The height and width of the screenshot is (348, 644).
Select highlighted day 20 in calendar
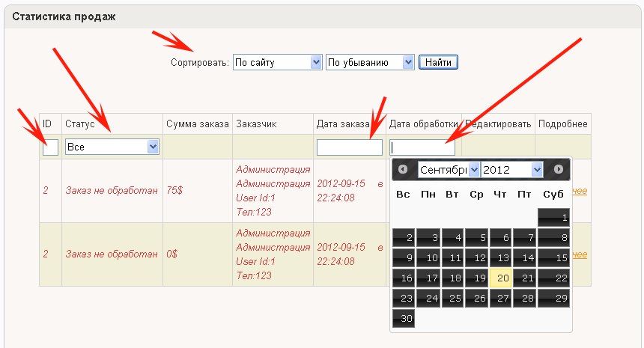click(x=501, y=278)
